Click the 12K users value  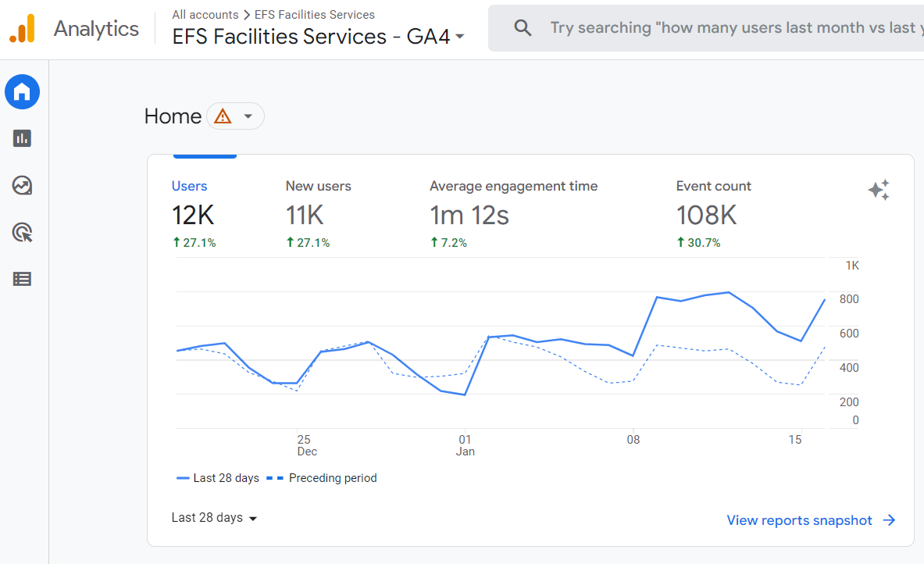pyautogui.click(x=193, y=215)
